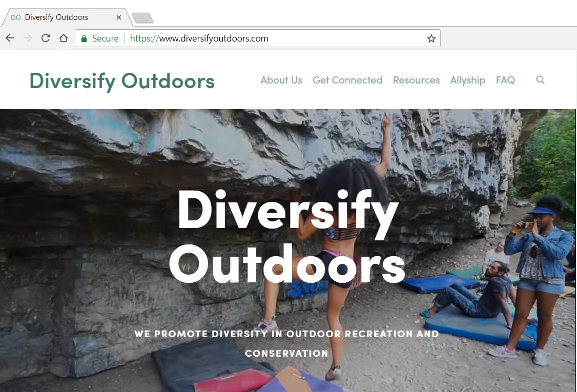The width and height of the screenshot is (577, 392).
Task: Click the large white Diversify Outdoors heading
Action: [x=287, y=237]
